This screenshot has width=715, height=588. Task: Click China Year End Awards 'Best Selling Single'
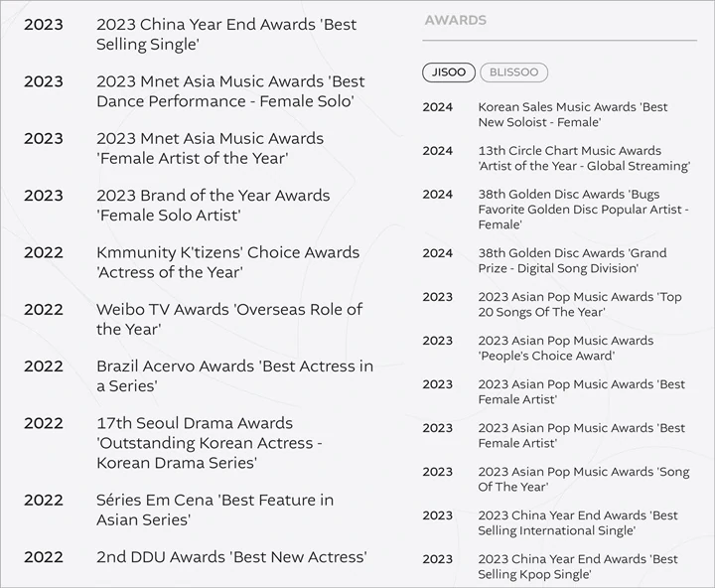(226, 34)
